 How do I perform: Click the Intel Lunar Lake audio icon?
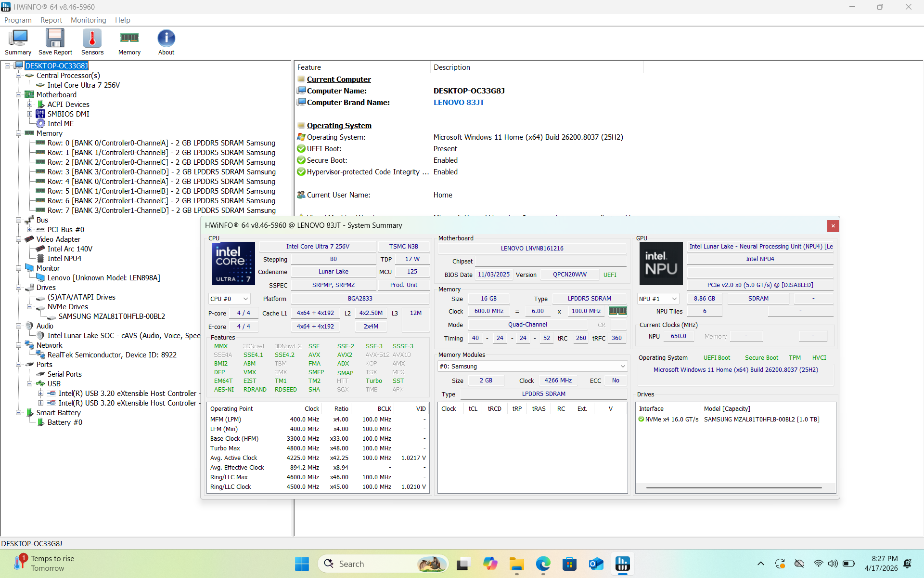(x=41, y=336)
